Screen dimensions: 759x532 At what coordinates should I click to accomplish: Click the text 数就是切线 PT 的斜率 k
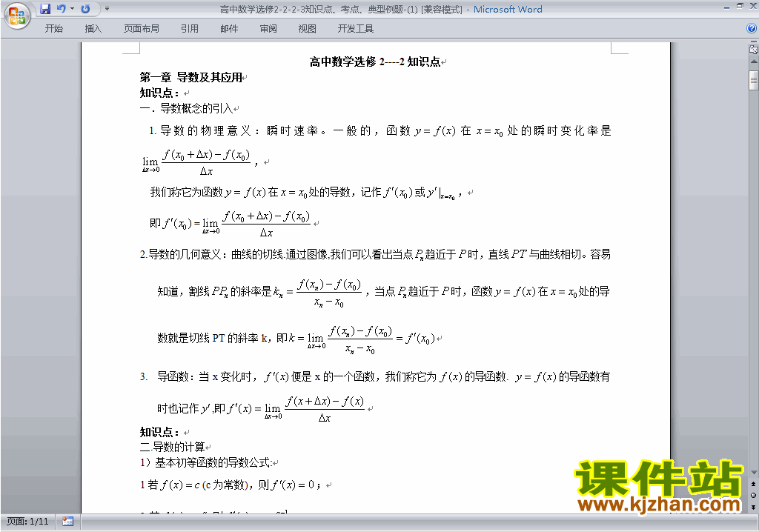212,338
